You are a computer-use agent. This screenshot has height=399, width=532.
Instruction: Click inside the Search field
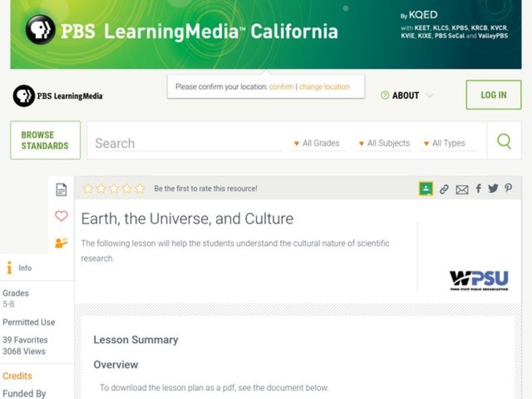(186, 142)
